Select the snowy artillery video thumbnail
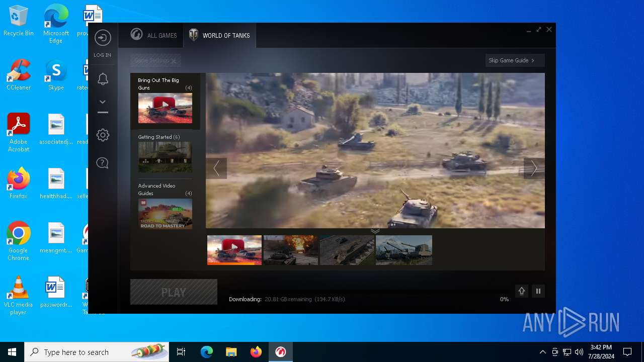 [x=404, y=250]
